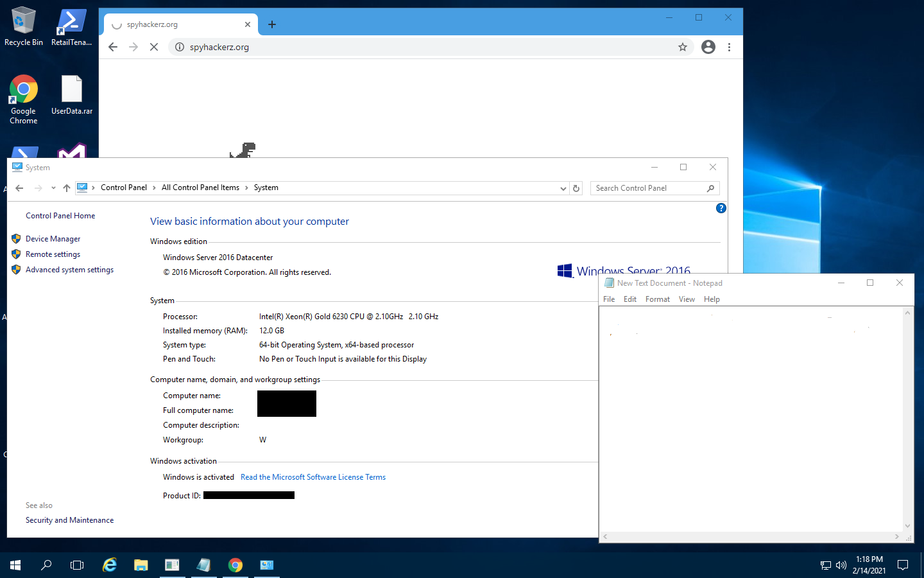924x578 pixels.
Task: Open Chrome's three-dot menu
Action: pos(729,47)
